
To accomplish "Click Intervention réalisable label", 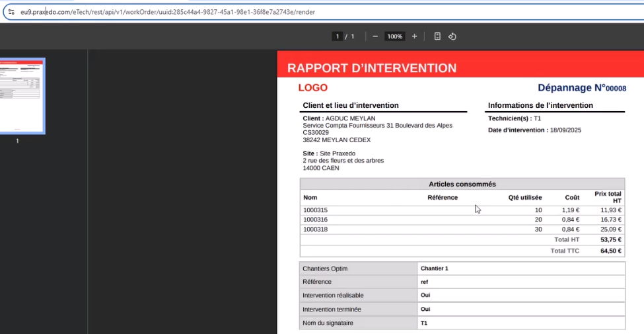I will click(x=333, y=296).
